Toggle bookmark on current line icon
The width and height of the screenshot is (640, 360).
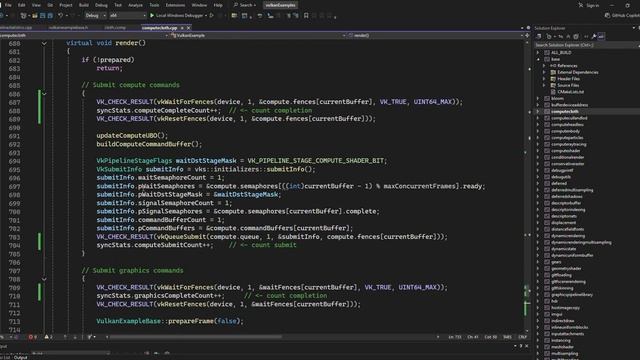[306, 16]
